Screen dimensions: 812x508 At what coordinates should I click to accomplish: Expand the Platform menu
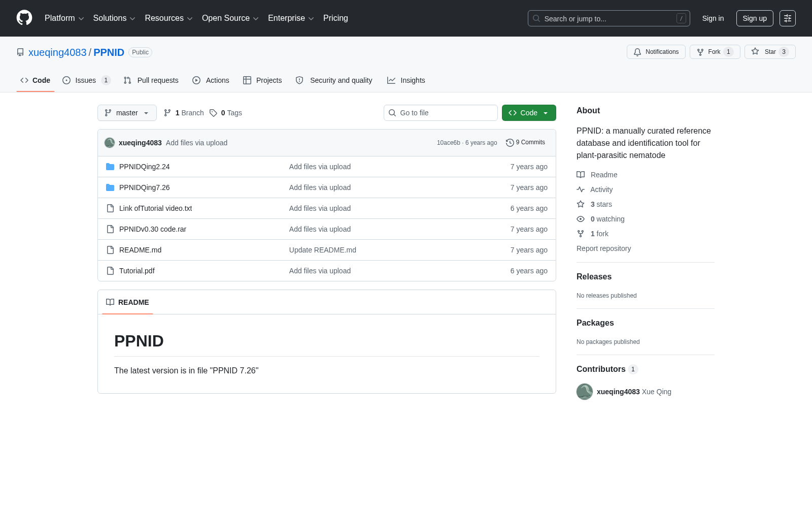(x=64, y=18)
